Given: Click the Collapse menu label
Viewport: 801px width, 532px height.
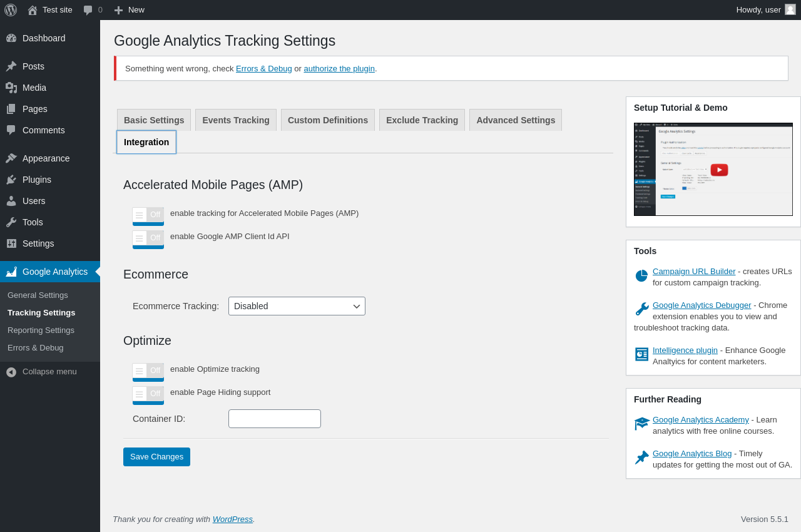Looking at the screenshot, I should pyautogui.click(x=49, y=372).
